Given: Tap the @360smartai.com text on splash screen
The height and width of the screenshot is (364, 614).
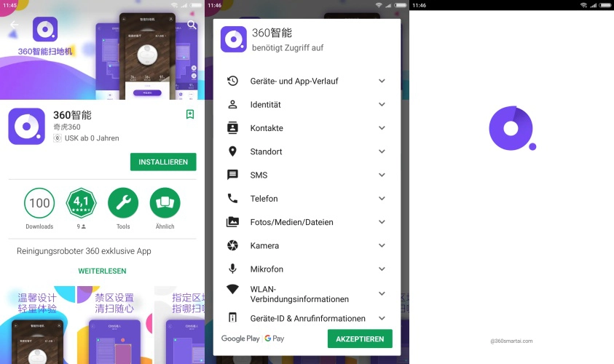Looking at the screenshot, I should click(511, 341).
